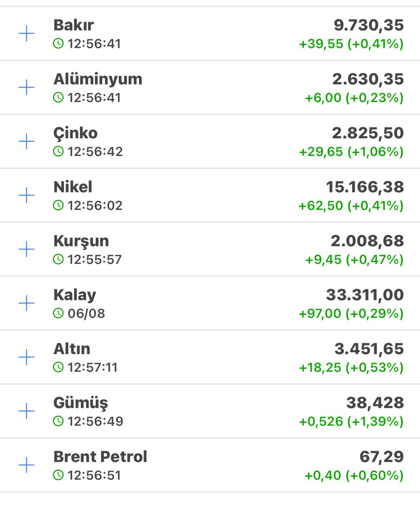Add Kurşun via the plus icon
420x532 pixels.
26,249
